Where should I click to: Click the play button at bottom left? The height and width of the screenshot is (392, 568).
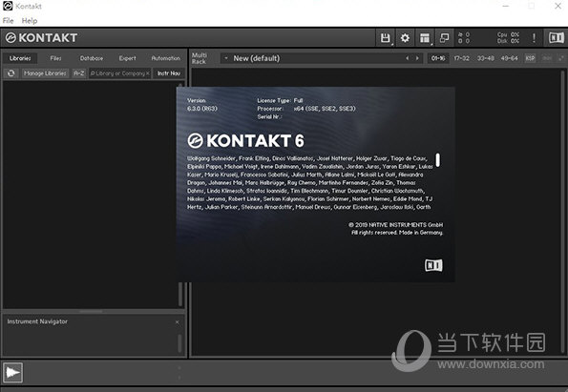point(13,372)
